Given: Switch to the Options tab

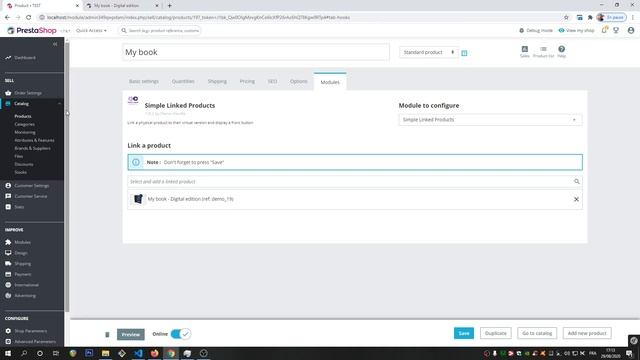Looking at the screenshot, I should tap(298, 81).
